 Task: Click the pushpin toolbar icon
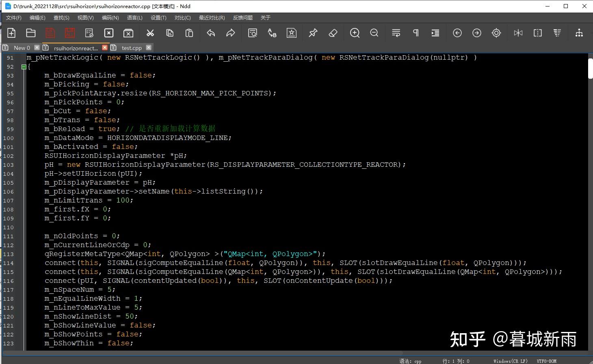(x=313, y=33)
